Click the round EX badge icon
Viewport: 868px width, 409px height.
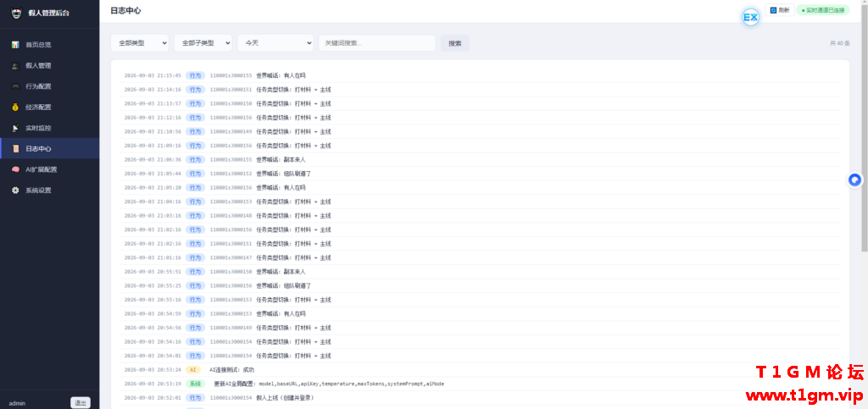[751, 18]
